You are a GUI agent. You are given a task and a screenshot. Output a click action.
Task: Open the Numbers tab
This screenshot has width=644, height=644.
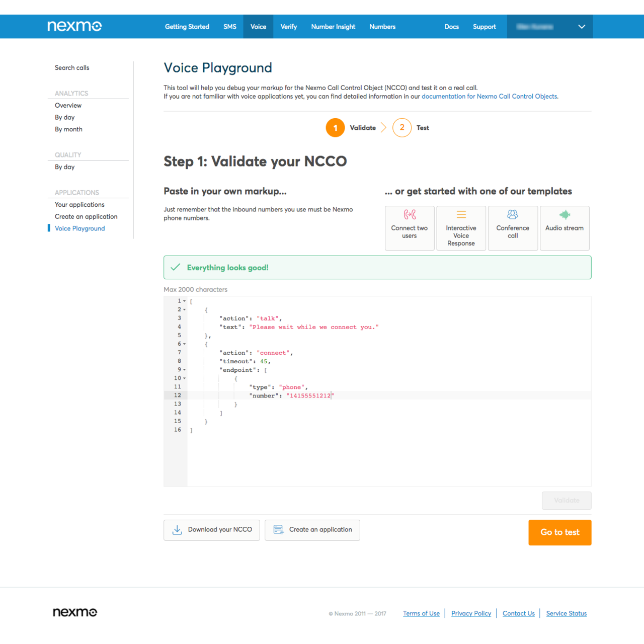[x=382, y=27]
